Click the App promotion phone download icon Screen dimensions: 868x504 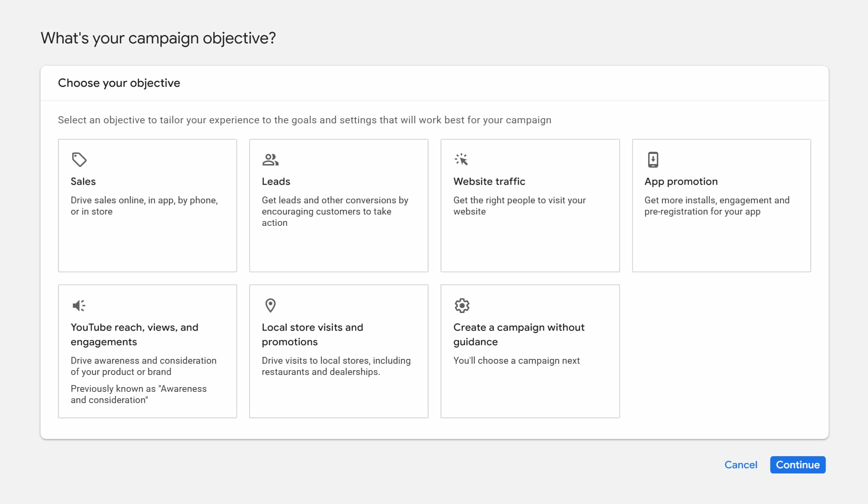(653, 160)
